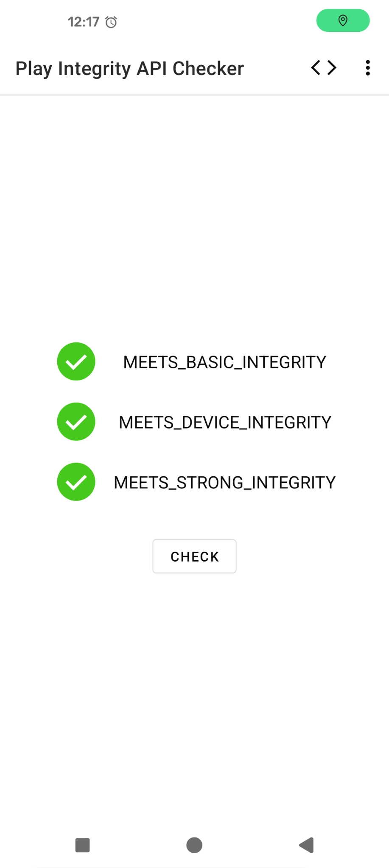Viewport: 389px width, 868px height.
Task: Tap the MEETS_BASIC_INTEGRITY green checkmark icon
Action: 76,362
